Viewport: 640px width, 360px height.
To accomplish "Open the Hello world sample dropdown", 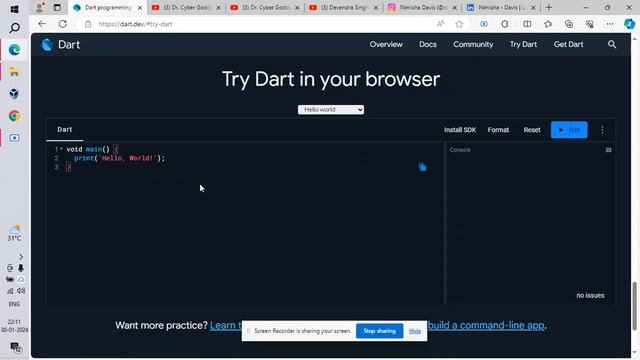I will tap(331, 109).
